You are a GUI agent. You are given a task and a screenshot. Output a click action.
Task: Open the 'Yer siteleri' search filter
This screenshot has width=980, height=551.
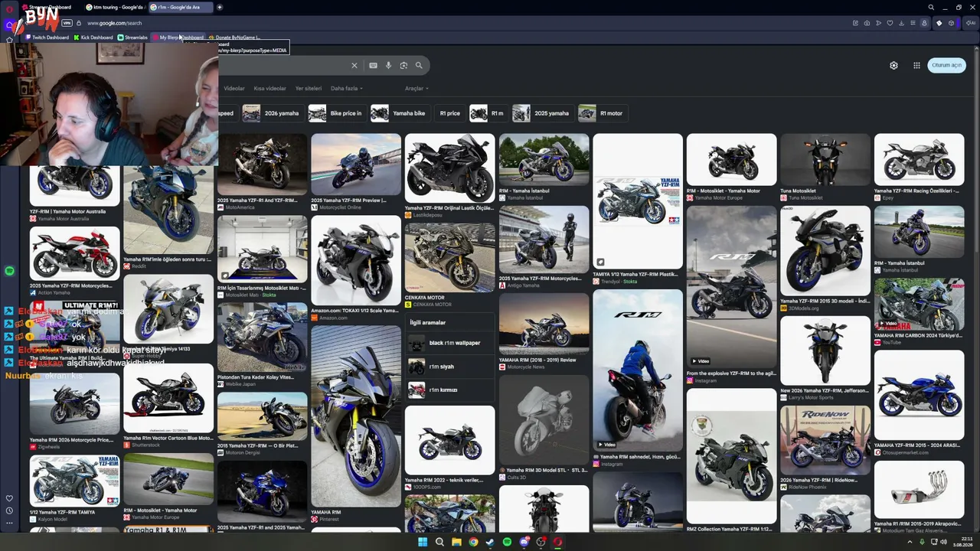(309, 89)
